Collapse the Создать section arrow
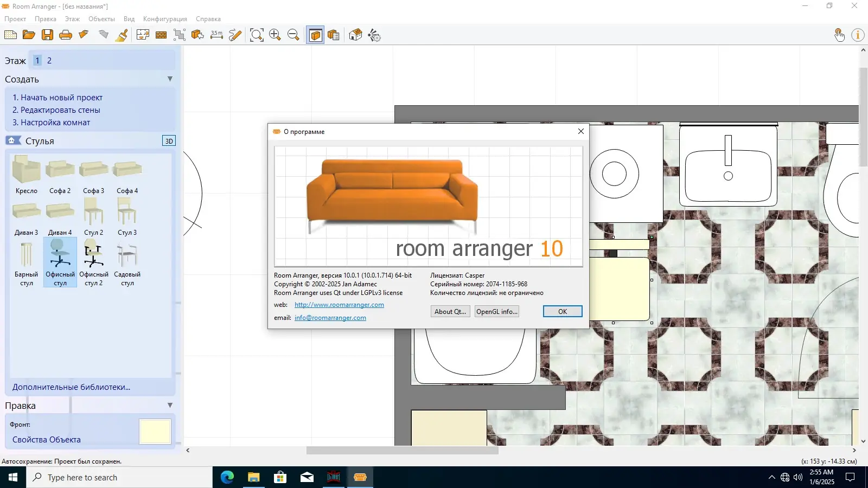868x488 pixels. pyautogui.click(x=170, y=79)
